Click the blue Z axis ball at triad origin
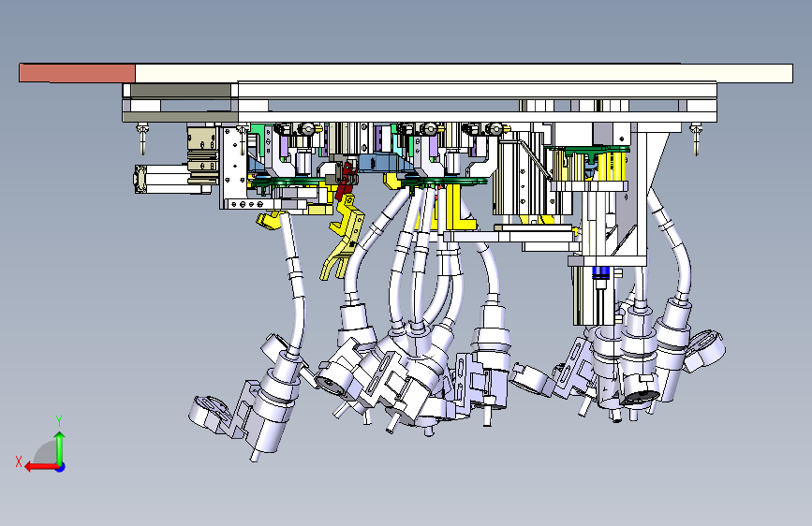This screenshot has height=526, width=812. tap(61, 467)
